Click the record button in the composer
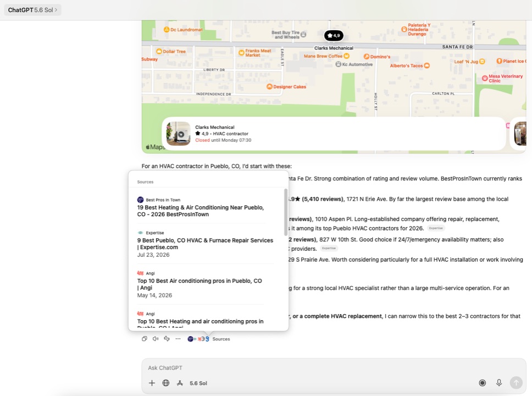The width and height of the screenshot is (532, 396). pos(482,383)
